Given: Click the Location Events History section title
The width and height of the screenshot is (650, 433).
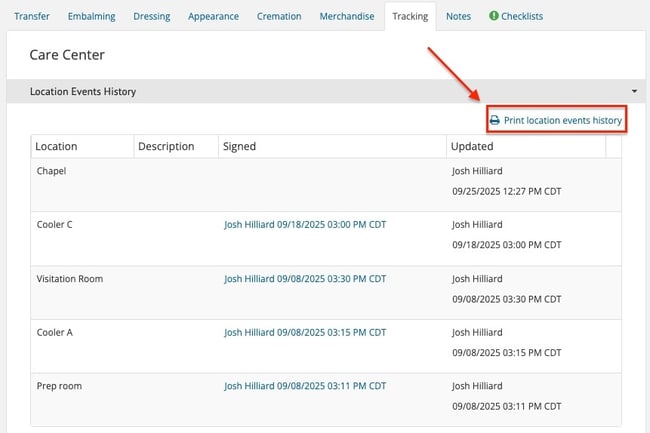Looking at the screenshot, I should [x=83, y=92].
